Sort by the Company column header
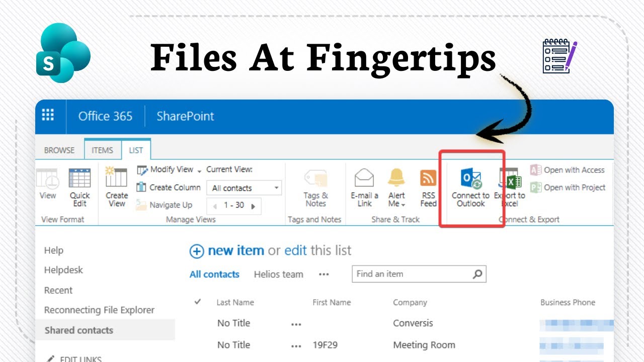The width and height of the screenshot is (644, 362). [x=410, y=302]
